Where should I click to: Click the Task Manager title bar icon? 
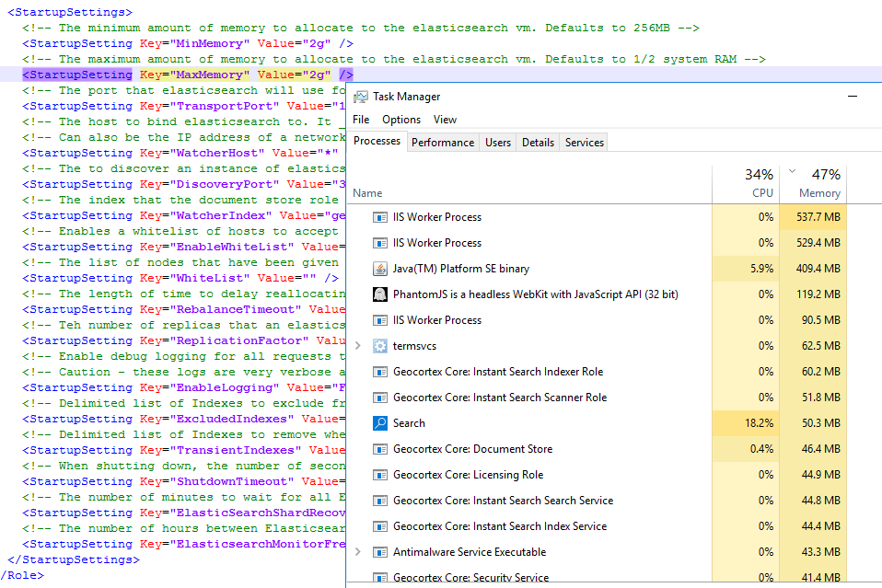click(x=361, y=97)
